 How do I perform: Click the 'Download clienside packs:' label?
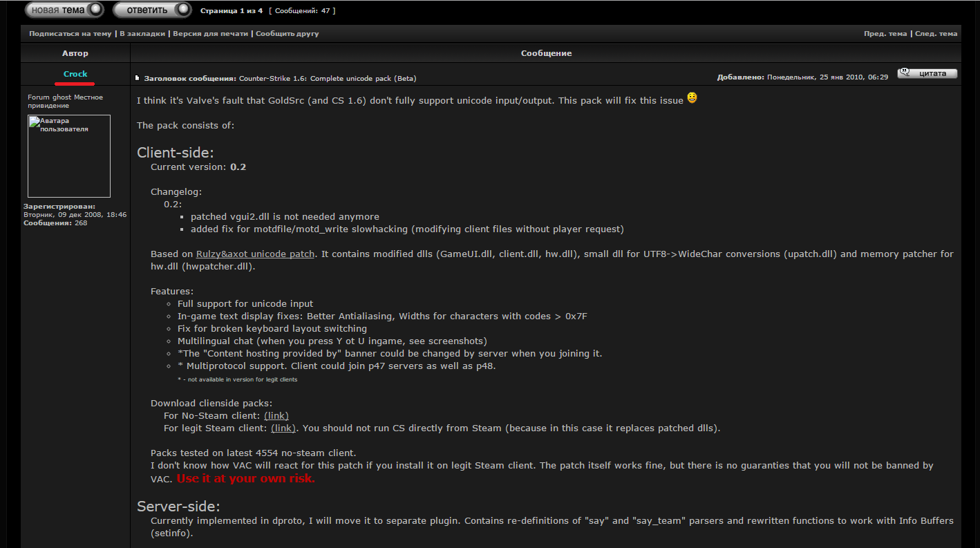211,403
